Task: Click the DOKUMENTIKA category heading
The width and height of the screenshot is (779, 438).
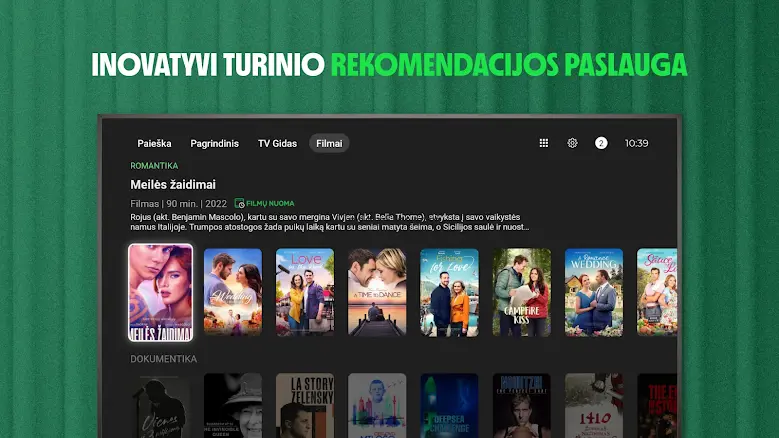Action: pyautogui.click(x=163, y=359)
